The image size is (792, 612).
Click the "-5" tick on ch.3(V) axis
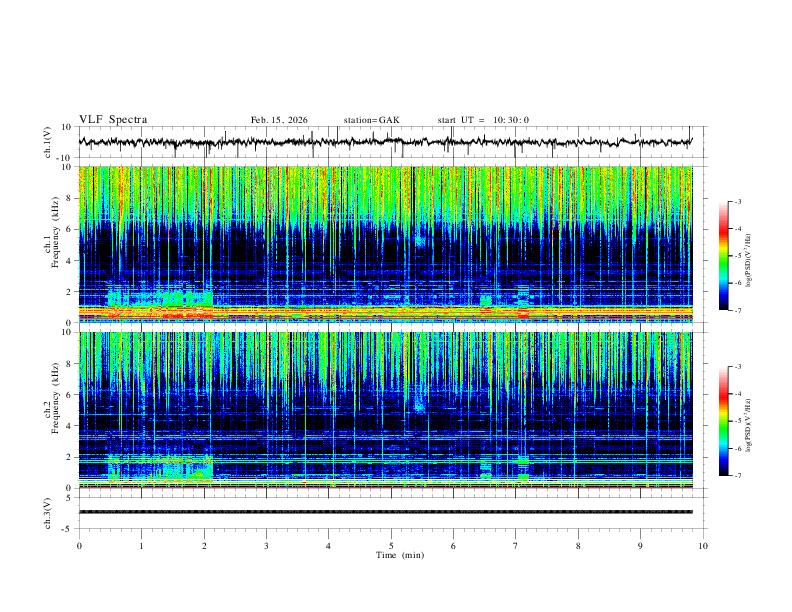pos(68,529)
